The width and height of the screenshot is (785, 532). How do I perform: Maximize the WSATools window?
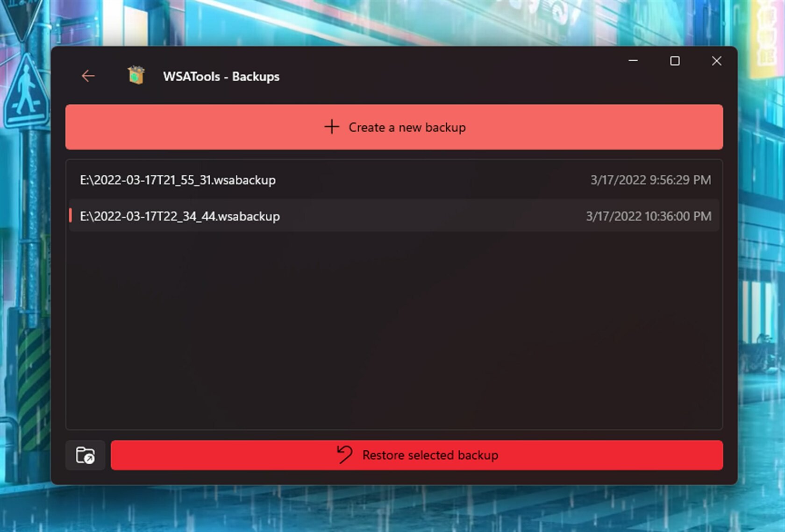675,61
